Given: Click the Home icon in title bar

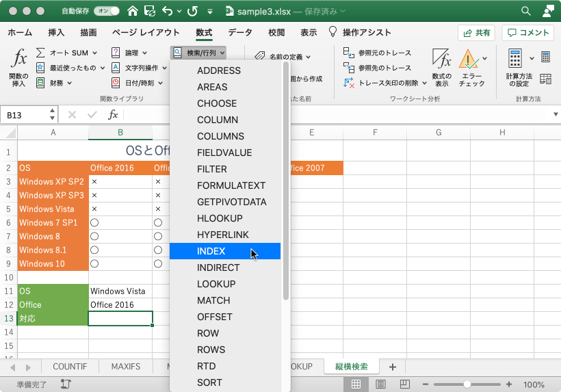Looking at the screenshot, I should pyautogui.click(x=133, y=11).
